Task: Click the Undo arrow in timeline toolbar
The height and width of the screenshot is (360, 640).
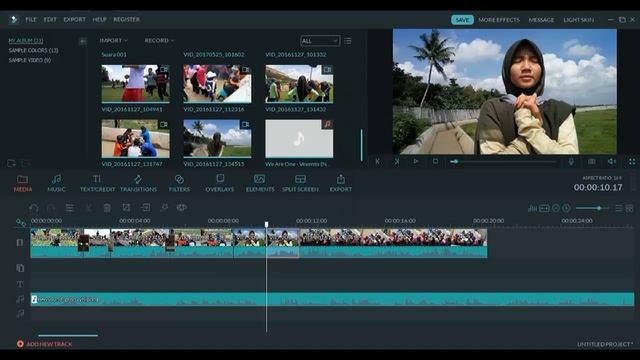Action: 34,208
